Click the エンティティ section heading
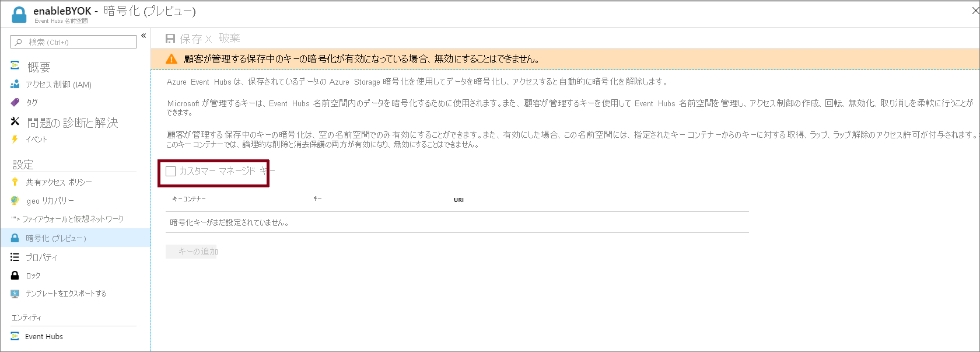980x352 pixels. pos(26,318)
